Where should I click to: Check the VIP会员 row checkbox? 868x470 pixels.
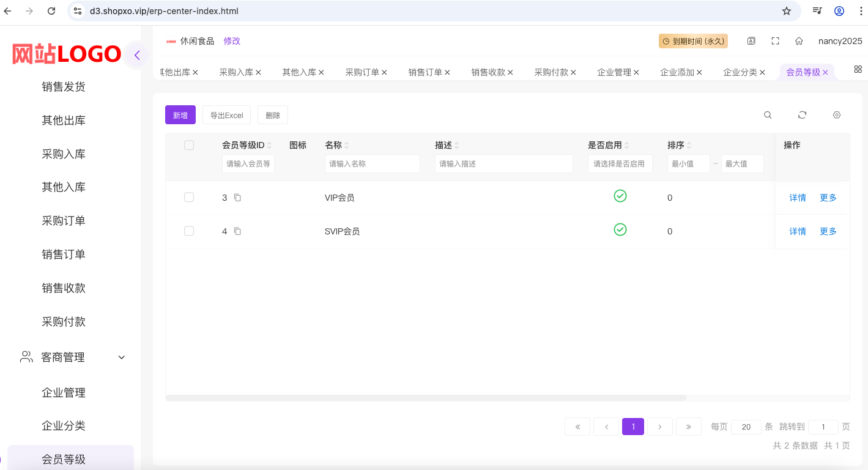189,197
